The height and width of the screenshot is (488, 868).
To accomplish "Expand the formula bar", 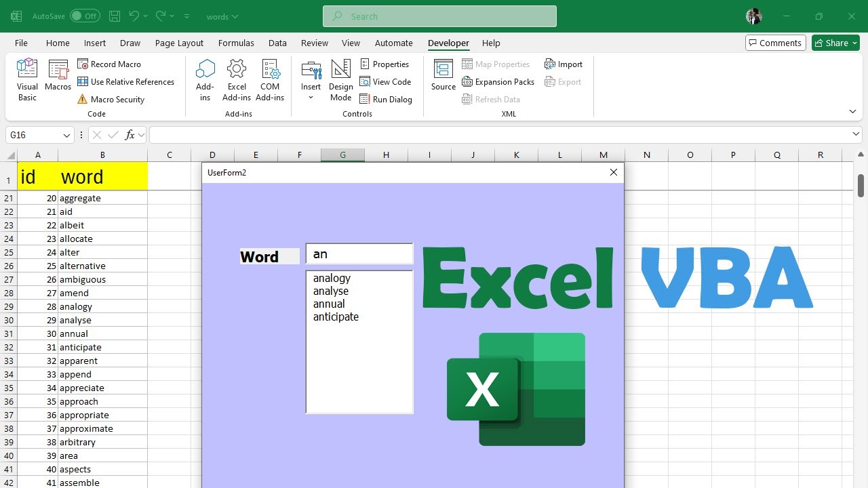I will pos(856,134).
